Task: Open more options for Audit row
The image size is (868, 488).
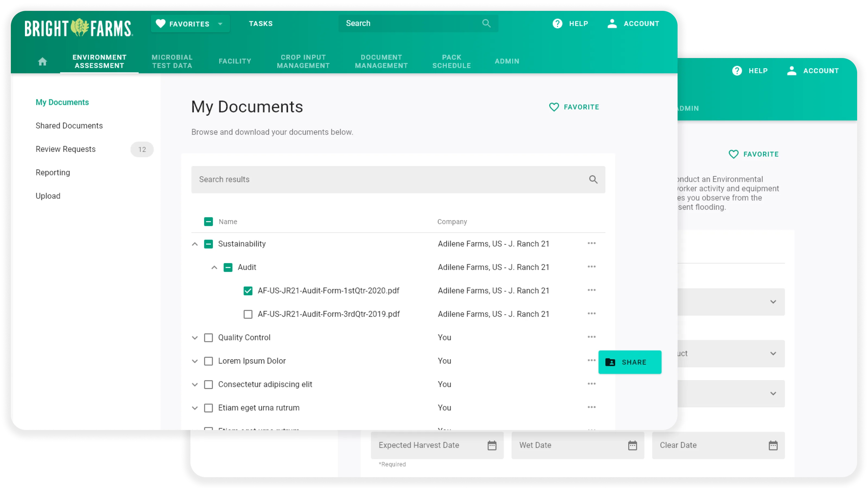Action: click(x=591, y=267)
